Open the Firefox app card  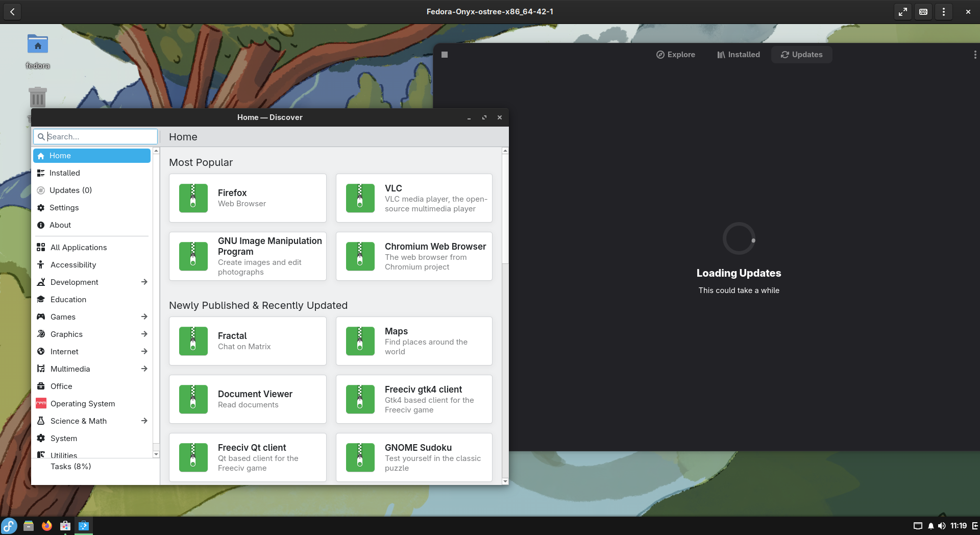click(x=248, y=198)
